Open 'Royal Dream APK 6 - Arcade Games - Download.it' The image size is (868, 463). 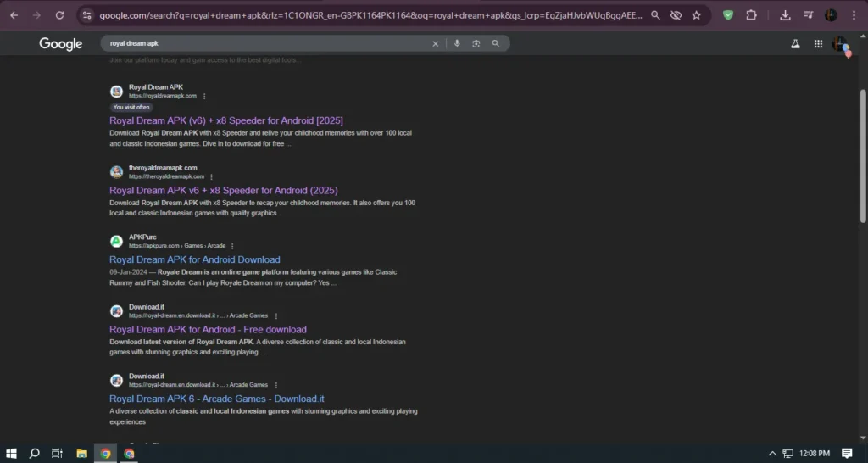pyautogui.click(x=216, y=399)
